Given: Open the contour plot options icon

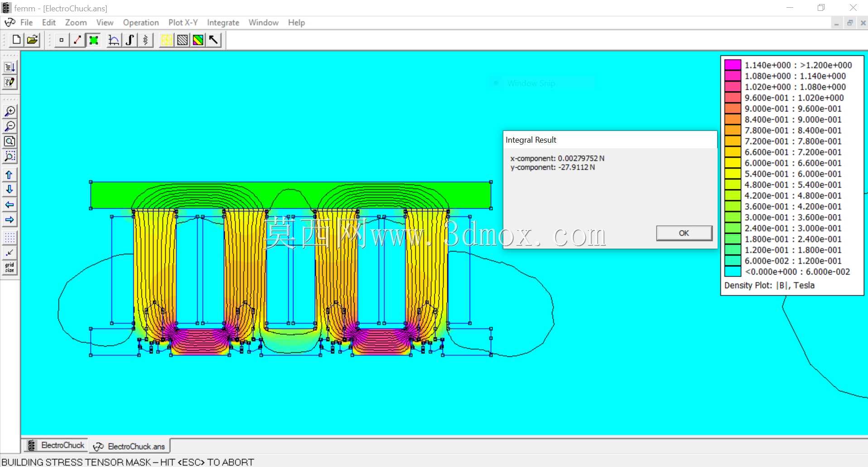Looking at the screenshot, I should pos(182,40).
